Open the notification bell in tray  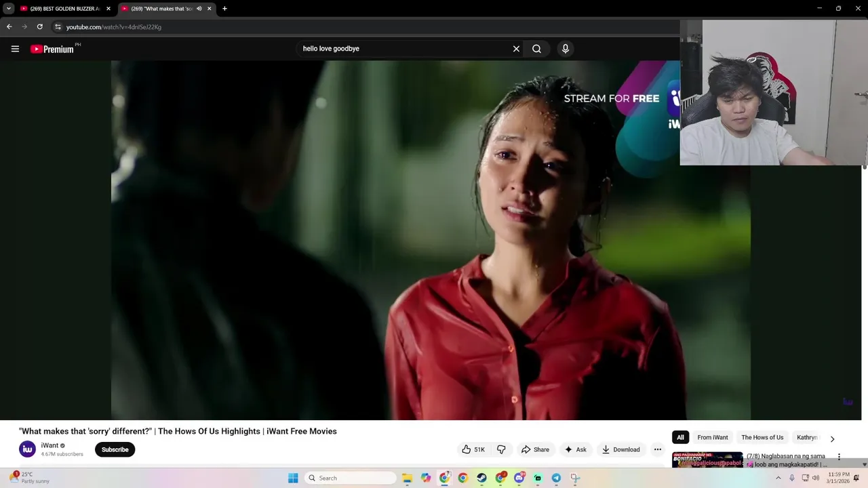pyautogui.click(x=856, y=478)
